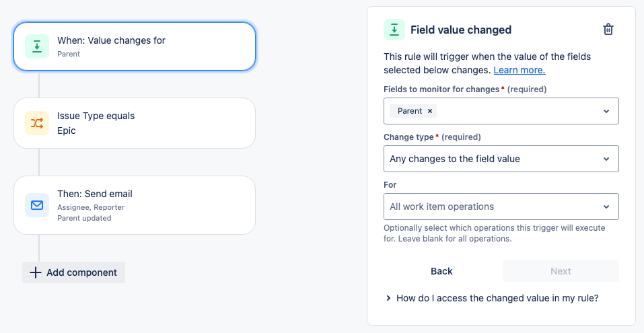Open the Fields to monitor dropdown arrow

606,111
